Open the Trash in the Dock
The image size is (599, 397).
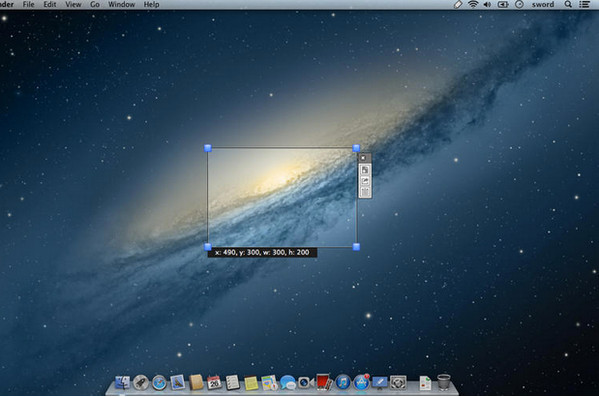[x=444, y=382]
